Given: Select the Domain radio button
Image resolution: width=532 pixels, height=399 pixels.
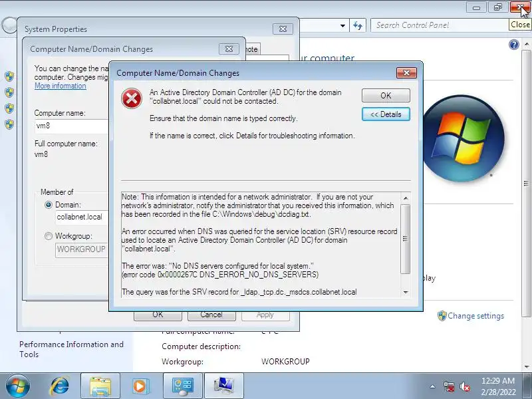Looking at the screenshot, I should 49,205.
